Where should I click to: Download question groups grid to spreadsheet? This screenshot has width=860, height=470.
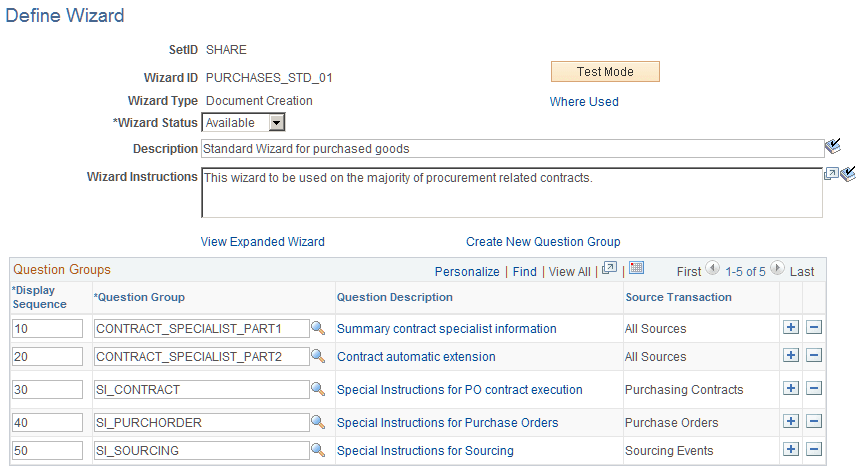pyautogui.click(x=636, y=268)
